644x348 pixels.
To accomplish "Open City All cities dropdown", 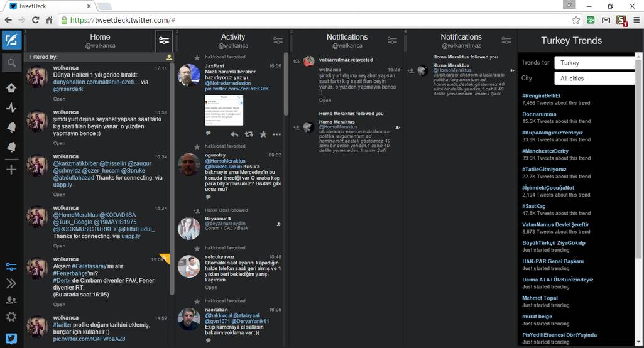I will click(594, 79).
